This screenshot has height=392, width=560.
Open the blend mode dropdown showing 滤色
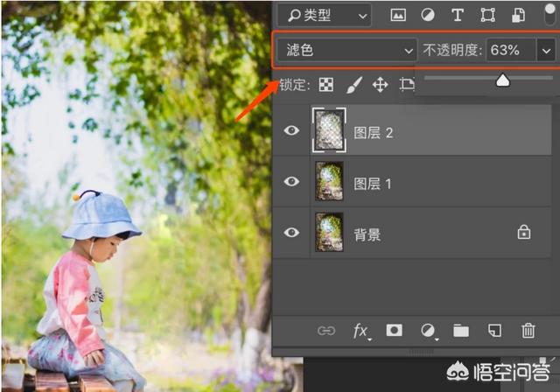coord(347,51)
